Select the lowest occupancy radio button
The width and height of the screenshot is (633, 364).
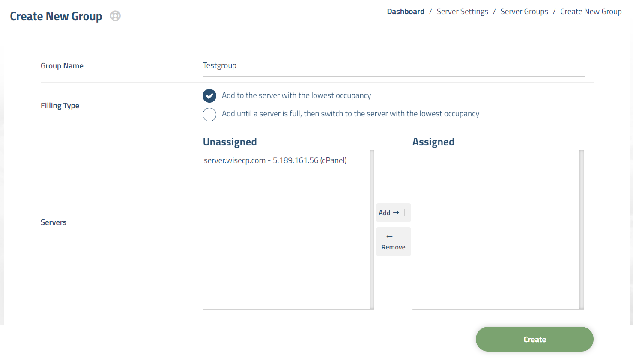click(209, 96)
